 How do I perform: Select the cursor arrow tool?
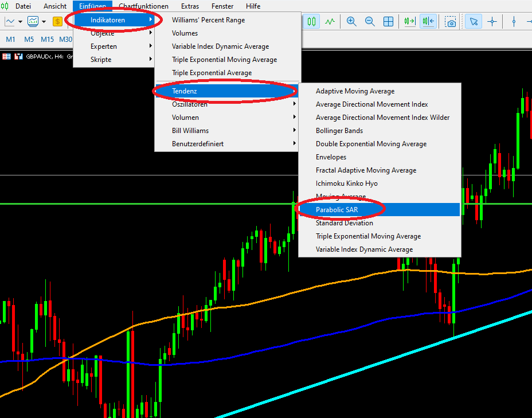pyautogui.click(x=474, y=22)
